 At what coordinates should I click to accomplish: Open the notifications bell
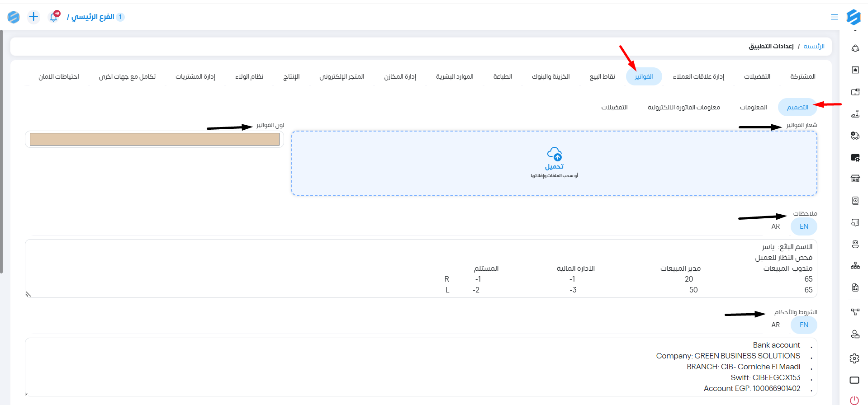[54, 17]
